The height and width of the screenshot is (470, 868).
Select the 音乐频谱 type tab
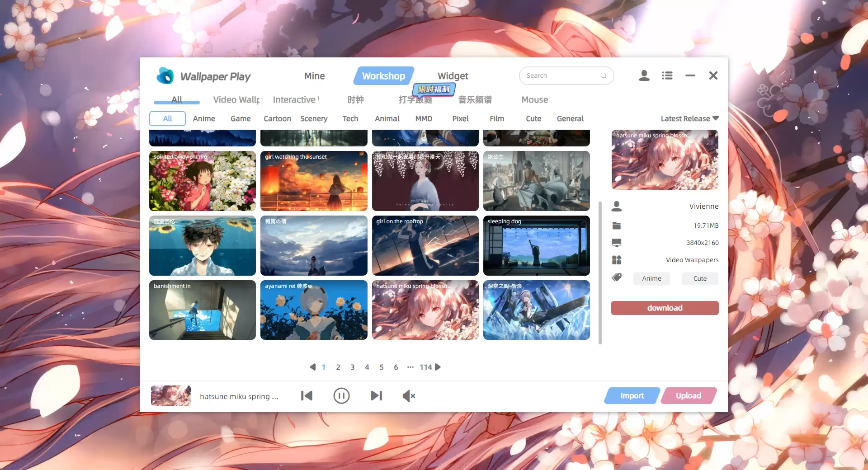click(x=475, y=99)
